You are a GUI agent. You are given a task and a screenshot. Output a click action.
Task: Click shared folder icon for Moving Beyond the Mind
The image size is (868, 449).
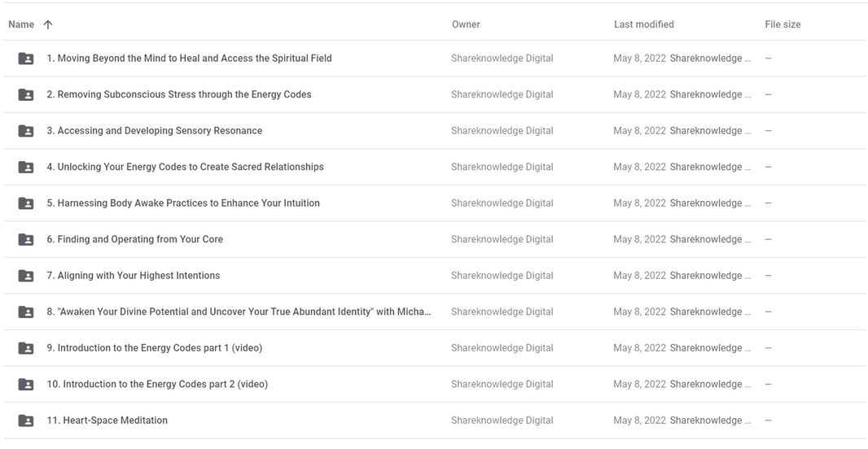click(26, 59)
